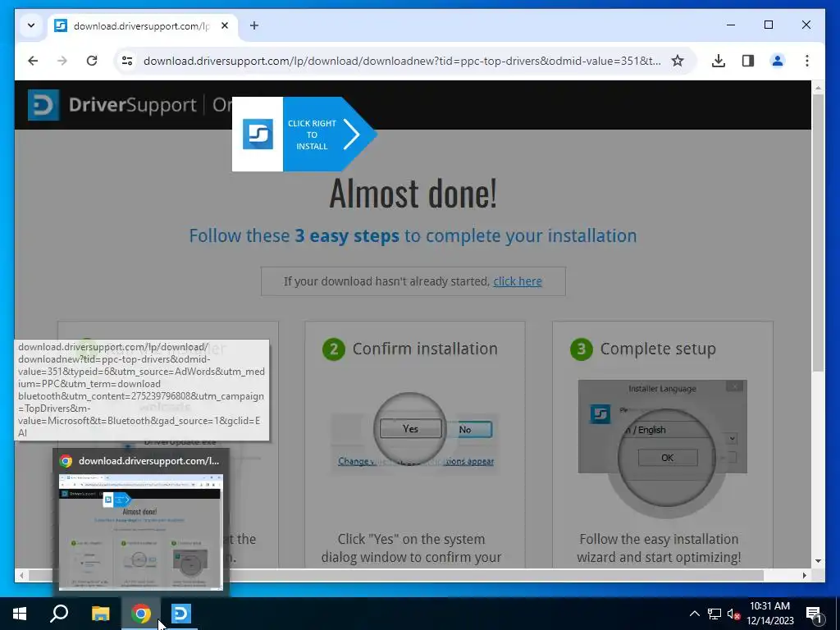Open the notification center icon
The width and height of the screenshot is (840, 630).
pyautogui.click(x=814, y=614)
